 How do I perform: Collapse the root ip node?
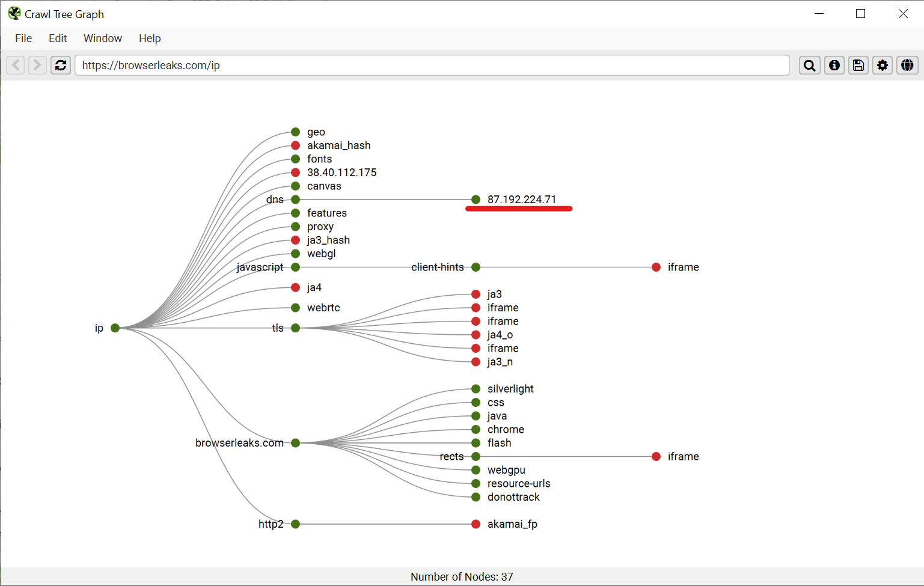coord(115,328)
